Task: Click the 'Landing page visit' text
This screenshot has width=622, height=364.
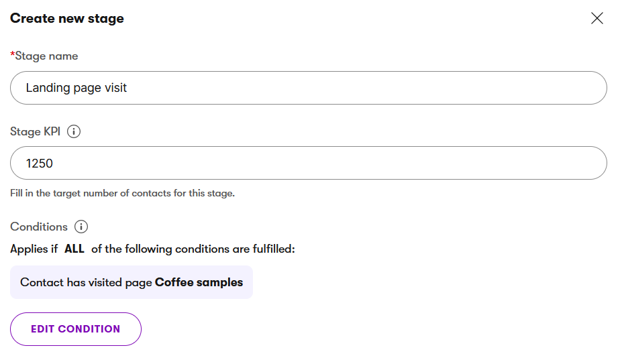Action: (76, 88)
